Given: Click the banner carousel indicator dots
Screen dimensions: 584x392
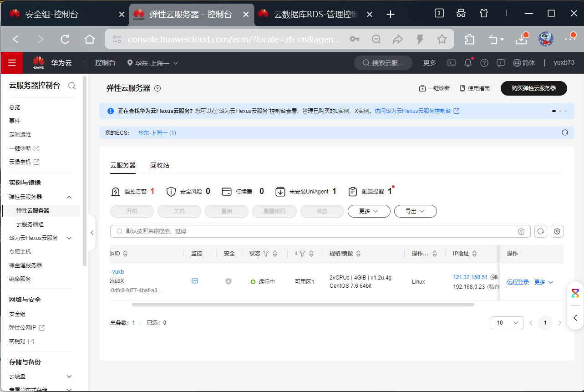Looking at the screenshot, I should pos(559,111).
